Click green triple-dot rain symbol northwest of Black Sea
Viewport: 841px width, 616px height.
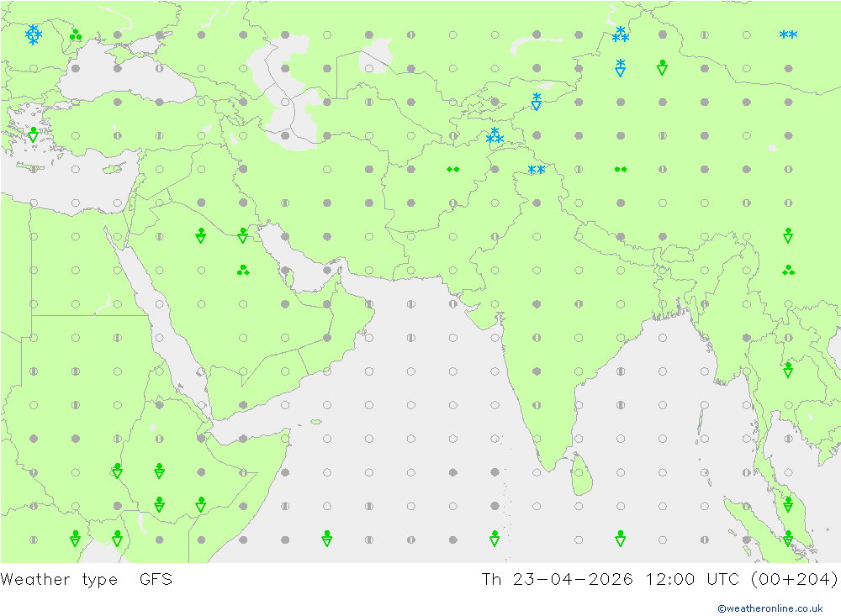pos(76,35)
